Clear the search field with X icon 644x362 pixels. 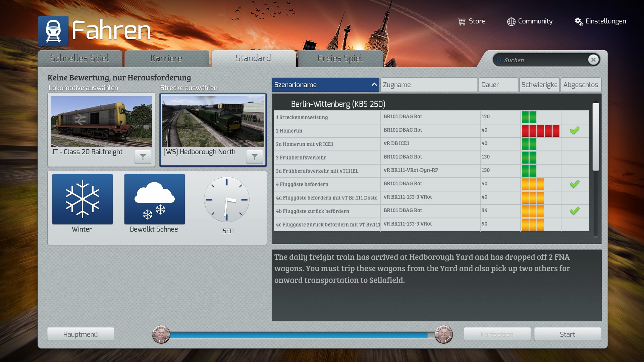(593, 60)
